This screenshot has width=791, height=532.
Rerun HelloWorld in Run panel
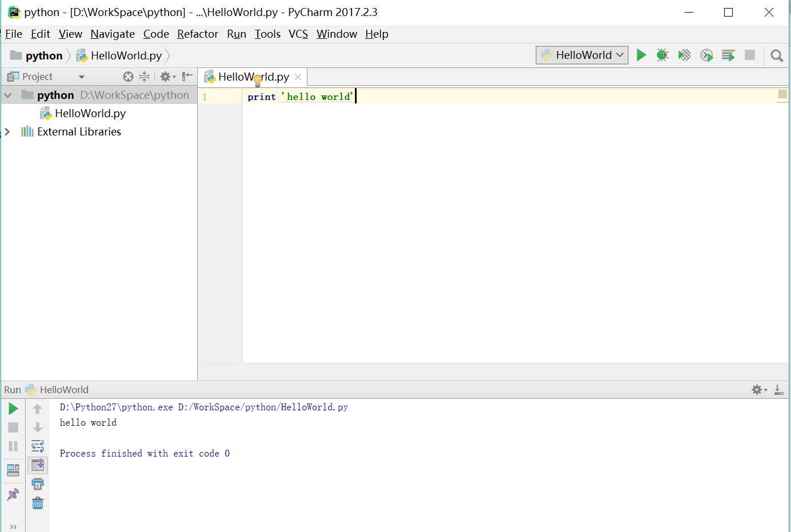tap(13, 409)
